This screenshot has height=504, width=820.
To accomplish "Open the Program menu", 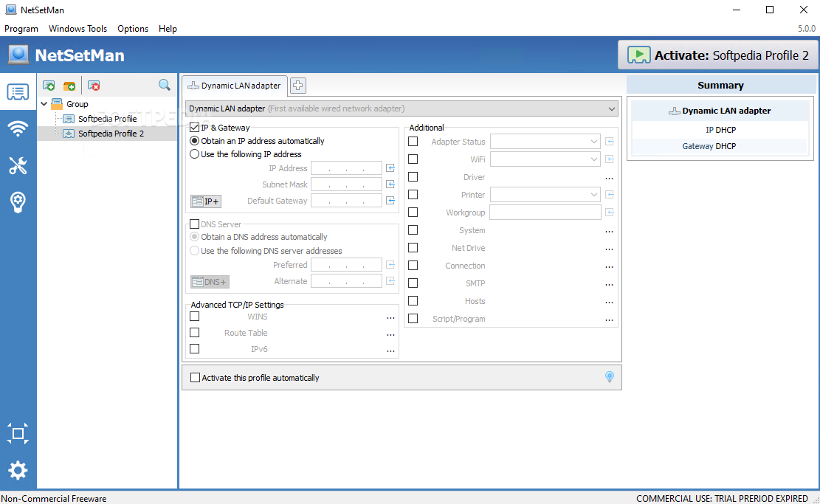I will click(x=21, y=29).
